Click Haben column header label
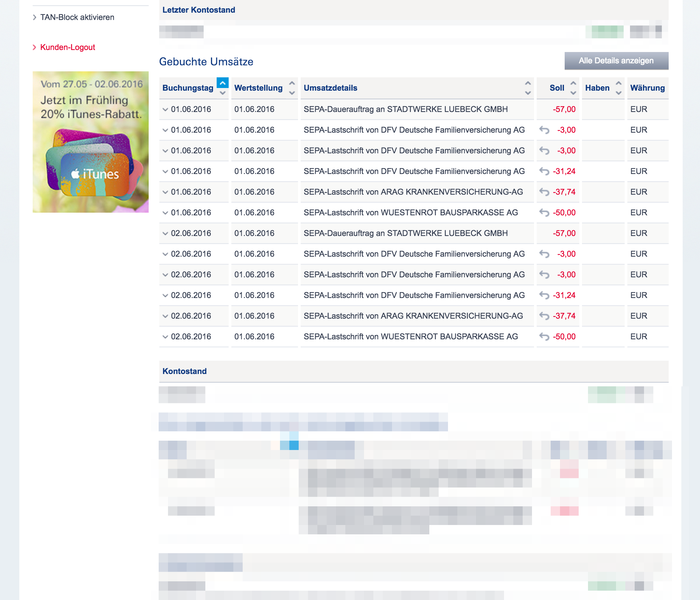Screen dimensions: 700x600 [x=597, y=88]
